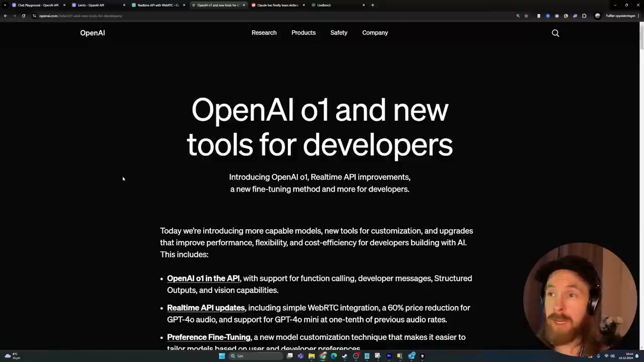Open Task View on taskbar

pos(290,356)
